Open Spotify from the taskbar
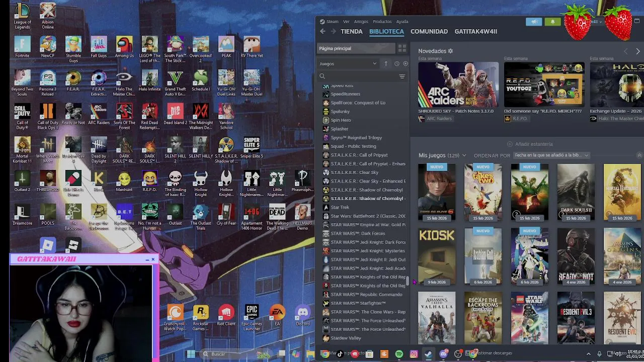 pyautogui.click(x=399, y=354)
